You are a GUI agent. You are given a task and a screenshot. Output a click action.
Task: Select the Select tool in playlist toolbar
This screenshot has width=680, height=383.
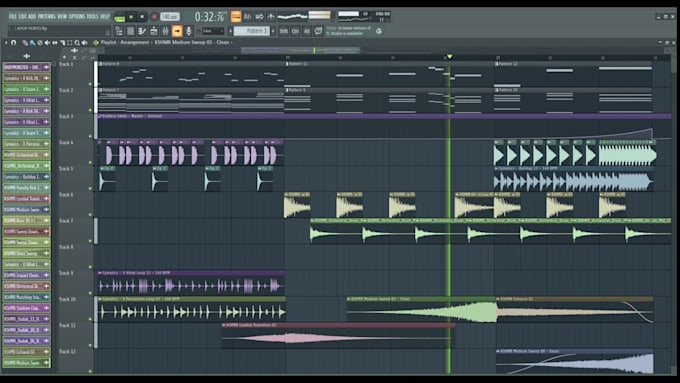coord(70,43)
